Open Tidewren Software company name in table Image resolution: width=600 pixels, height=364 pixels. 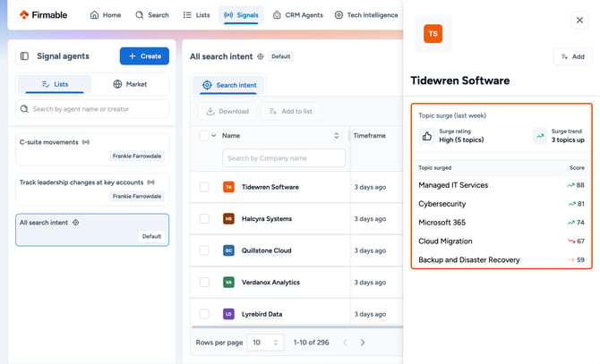(270, 187)
